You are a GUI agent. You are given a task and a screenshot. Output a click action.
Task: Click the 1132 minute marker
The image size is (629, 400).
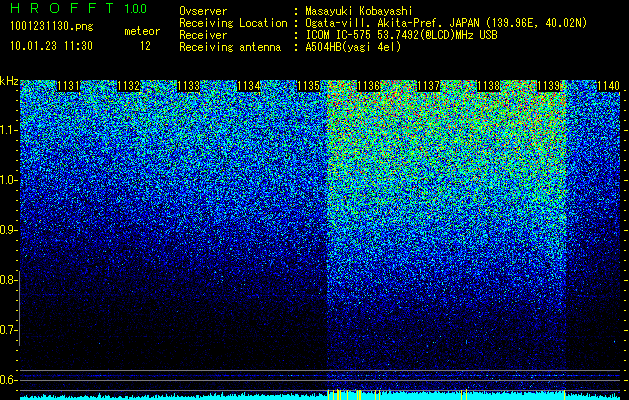(x=128, y=86)
